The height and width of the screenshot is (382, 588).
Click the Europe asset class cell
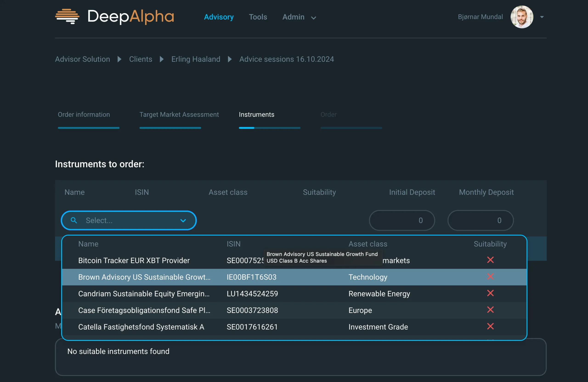(360, 310)
